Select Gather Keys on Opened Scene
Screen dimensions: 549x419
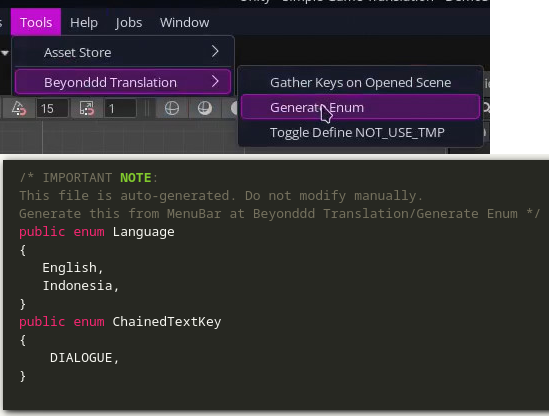[x=360, y=83]
